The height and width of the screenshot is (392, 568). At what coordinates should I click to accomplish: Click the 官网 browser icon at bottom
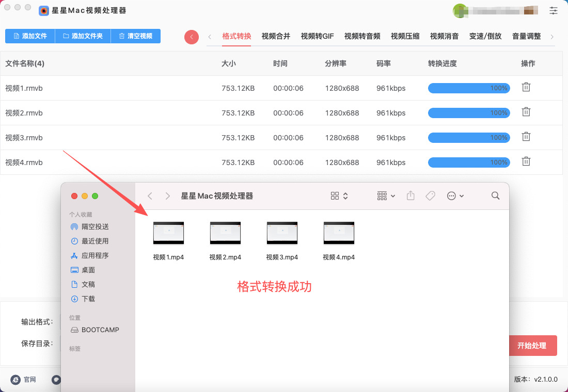[15, 379]
